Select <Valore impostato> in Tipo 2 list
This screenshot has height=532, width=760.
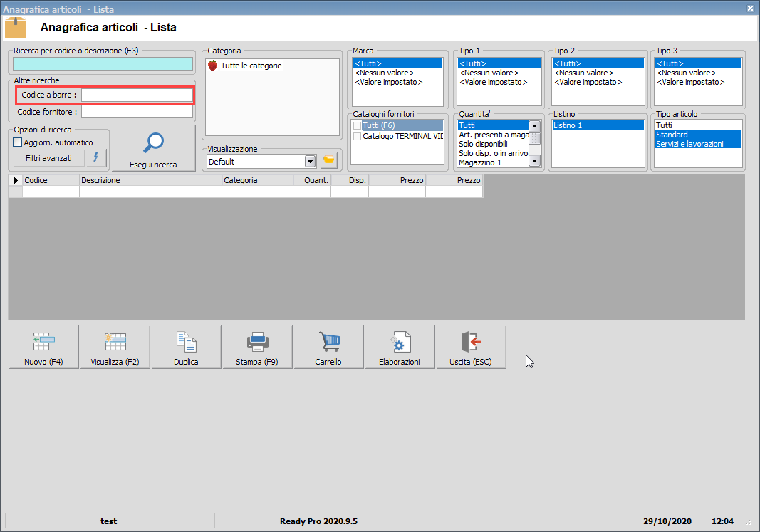coord(598,82)
